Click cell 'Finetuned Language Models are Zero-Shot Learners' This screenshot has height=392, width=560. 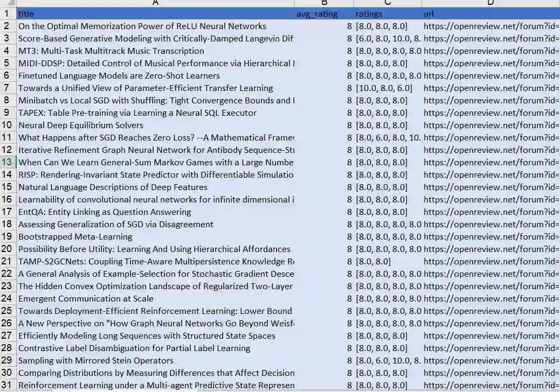tap(155, 75)
